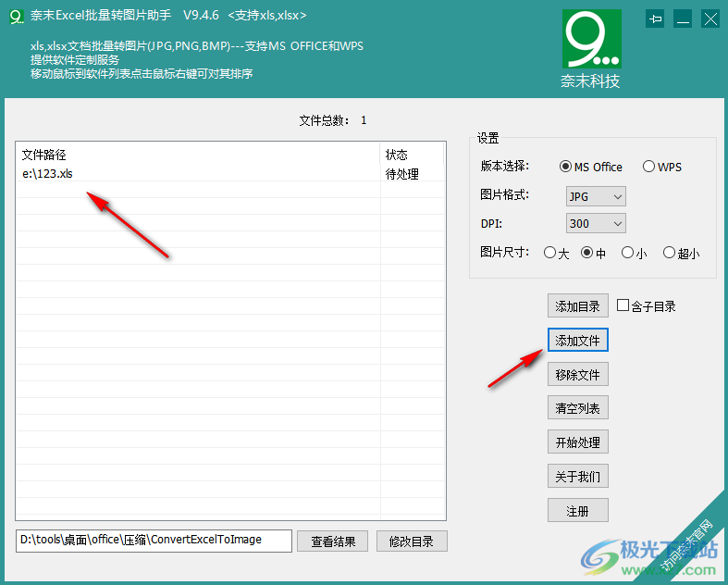Click the output directory path field
Image resolution: width=728 pixels, height=585 pixels.
154,541
